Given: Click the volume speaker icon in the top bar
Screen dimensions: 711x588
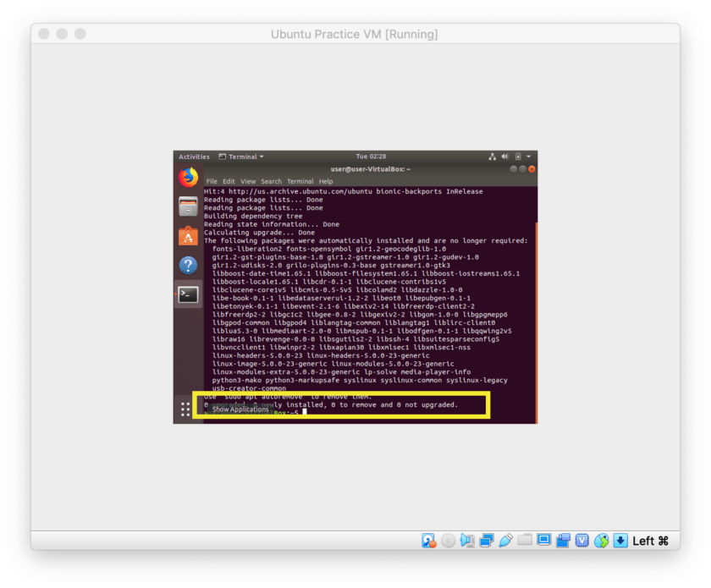Looking at the screenshot, I should pos(505,157).
